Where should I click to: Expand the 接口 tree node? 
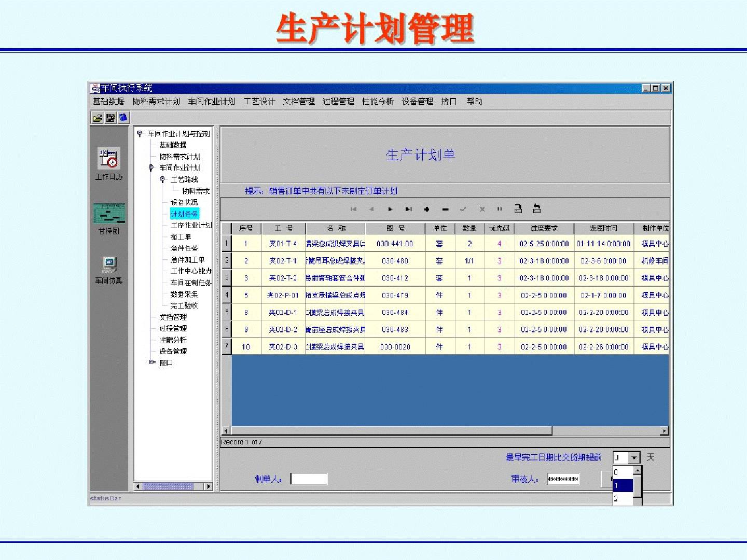coord(151,362)
